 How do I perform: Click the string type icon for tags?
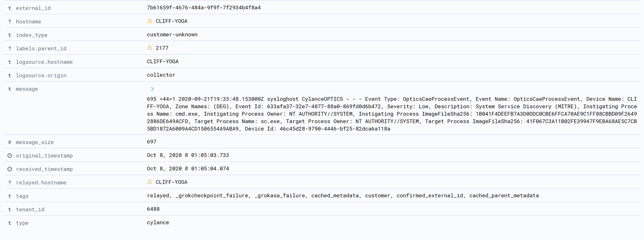click(10, 196)
